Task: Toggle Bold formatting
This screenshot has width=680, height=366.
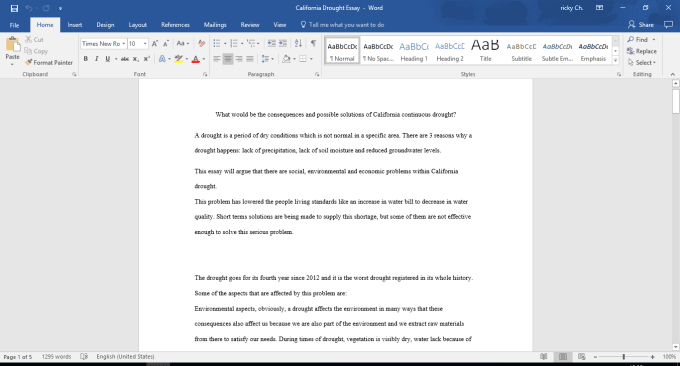Action: click(85, 59)
